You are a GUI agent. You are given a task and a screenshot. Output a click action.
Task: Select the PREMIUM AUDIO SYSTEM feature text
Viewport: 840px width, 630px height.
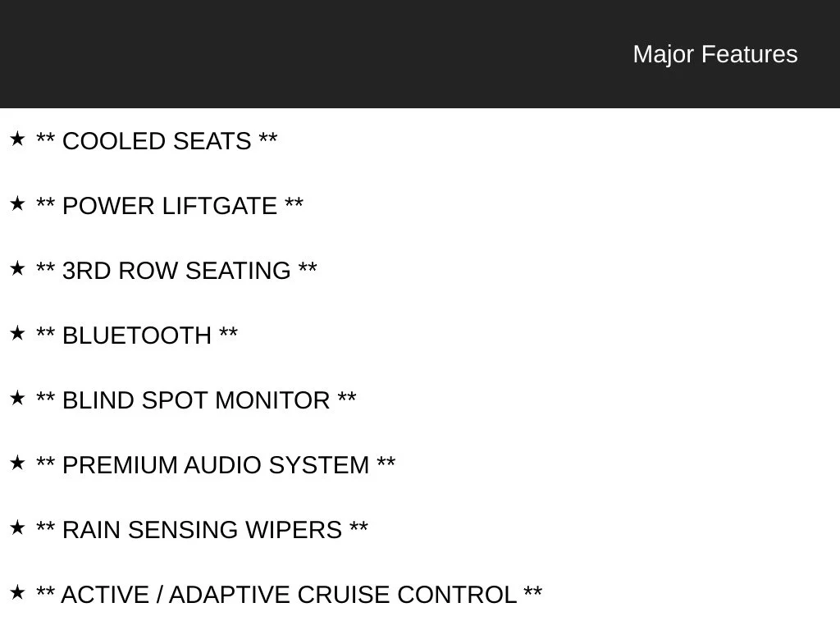click(216, 466)
